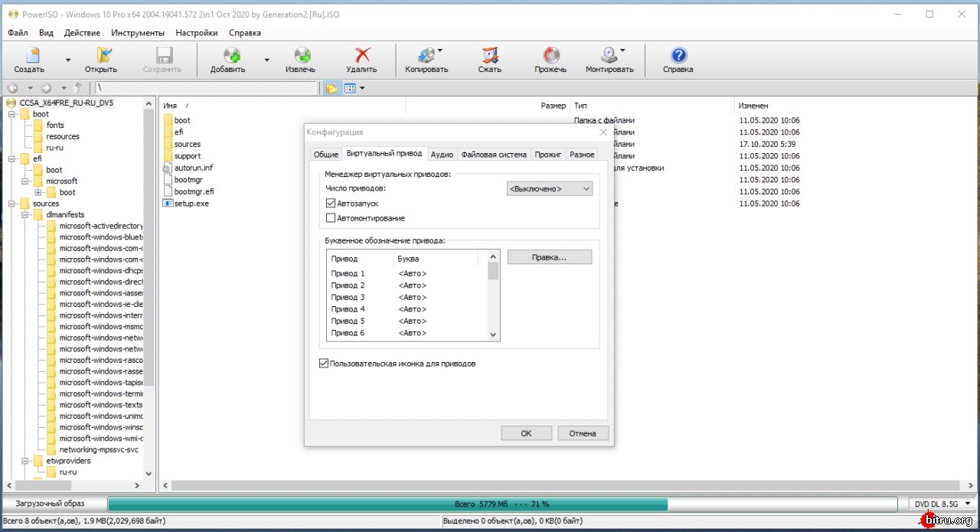The image size is (980, 532).
Task: Open the Файл menu
Action: [x=18, y=33]
